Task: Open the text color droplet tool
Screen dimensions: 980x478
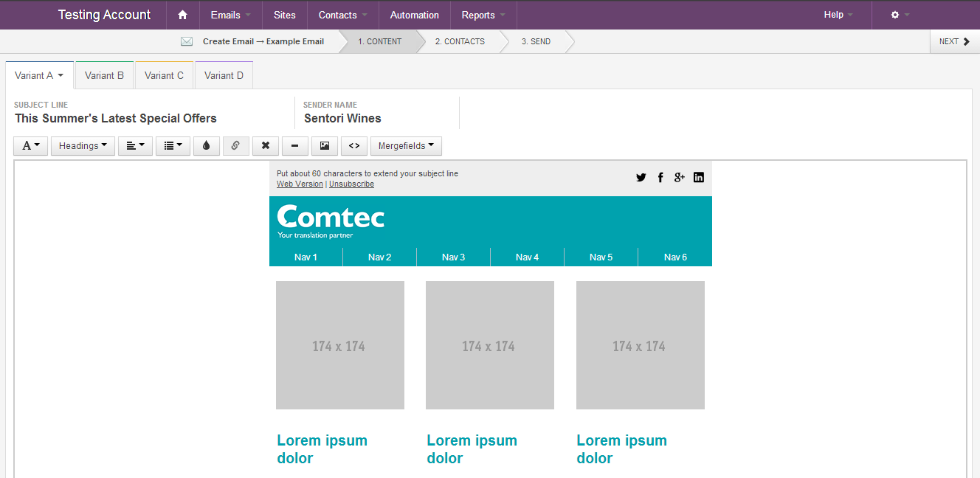Action: [x=206, y=146]
